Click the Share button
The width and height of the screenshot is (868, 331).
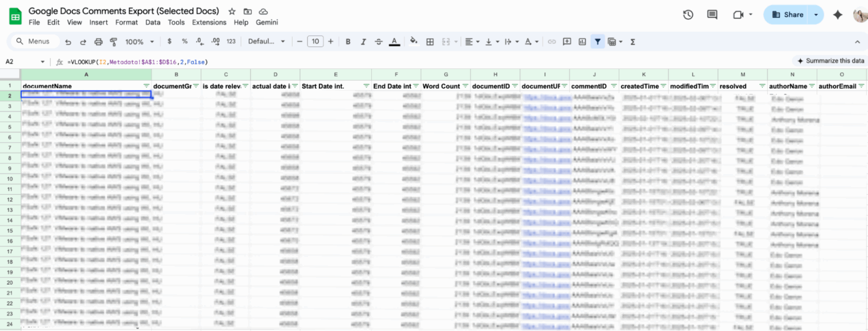(x=787, y=15)
